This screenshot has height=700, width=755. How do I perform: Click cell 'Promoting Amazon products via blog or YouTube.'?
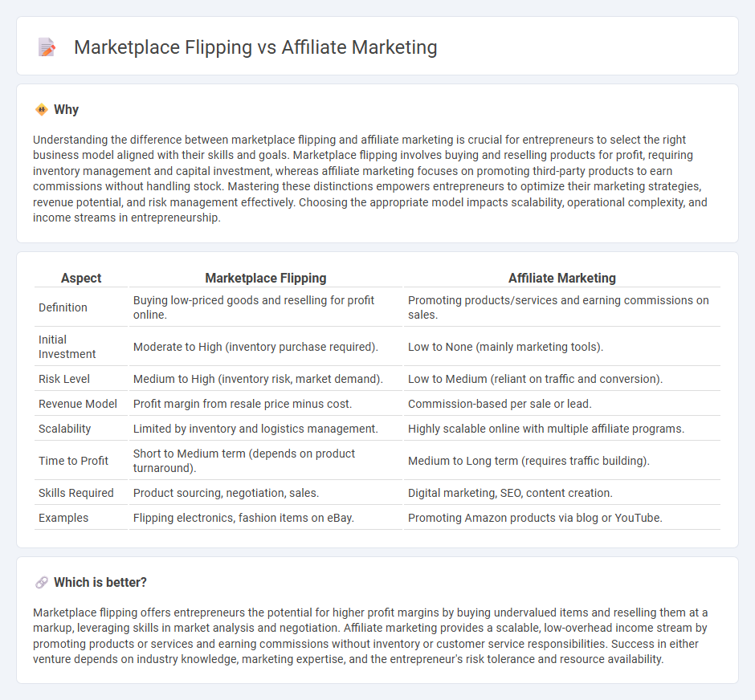tap(562, 518)
